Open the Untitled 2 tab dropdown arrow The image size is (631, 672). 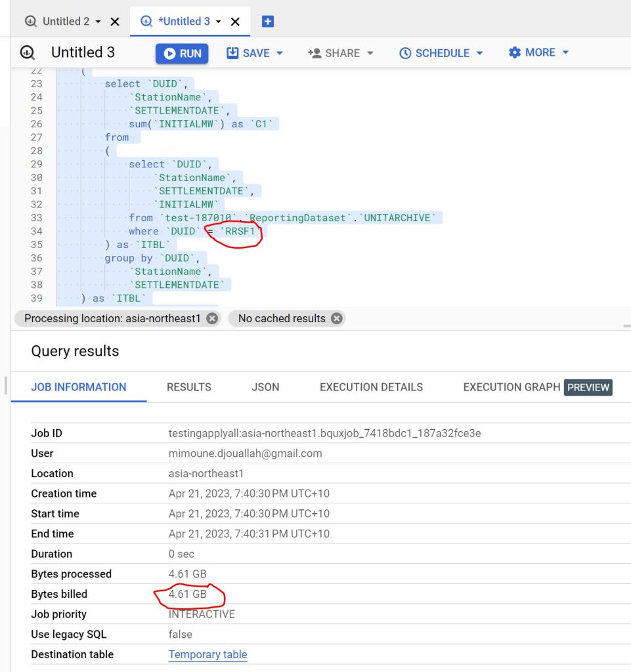pos(98,22)
